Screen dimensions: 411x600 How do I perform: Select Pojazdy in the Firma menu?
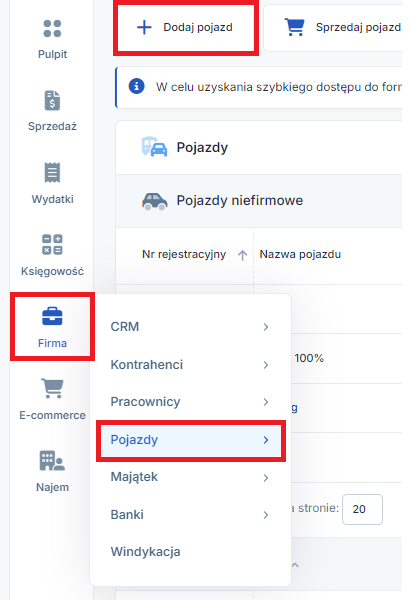tap(191, 440)
